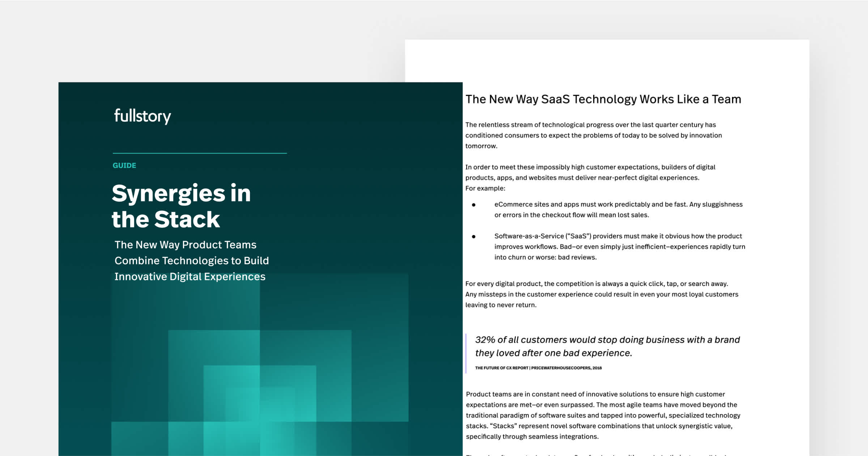Click the paragraph starting 'In order to meet'
This screenshot has height=456, width=868.
click(590, 172)
